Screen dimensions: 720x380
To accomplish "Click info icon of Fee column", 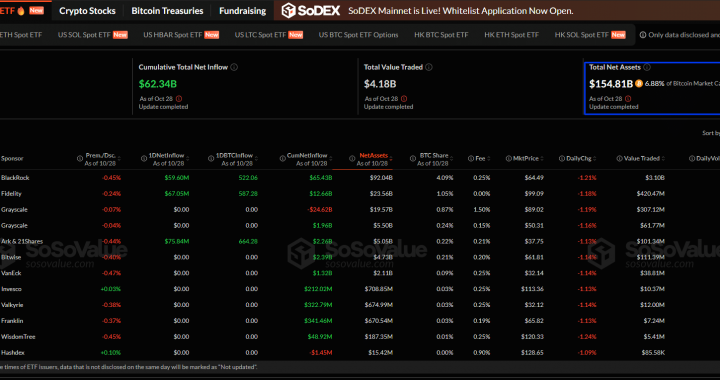I will [x=471, y=158].
